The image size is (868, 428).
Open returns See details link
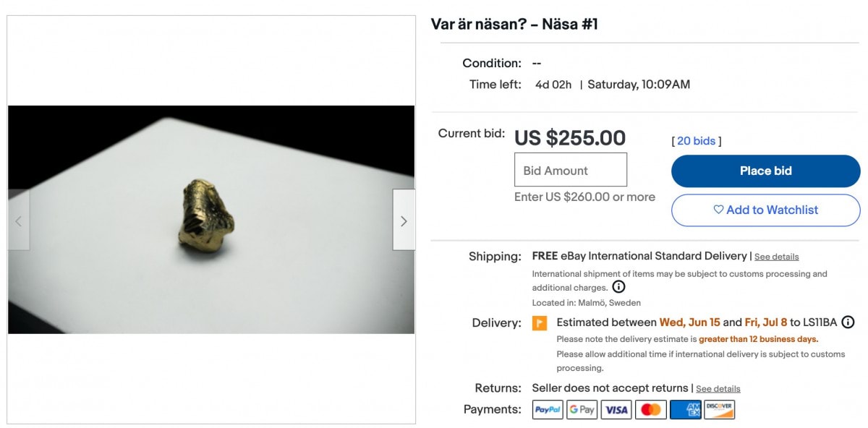click(718, 389)
